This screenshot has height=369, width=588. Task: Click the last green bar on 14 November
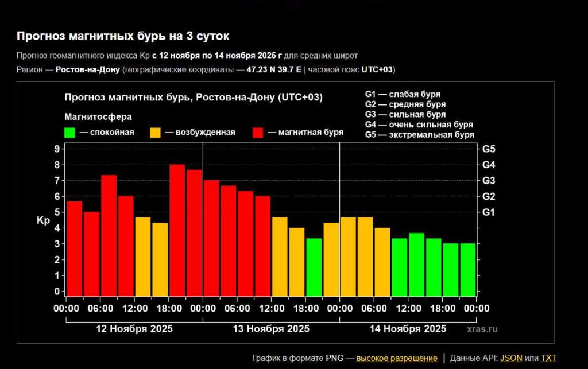point(468,269)
